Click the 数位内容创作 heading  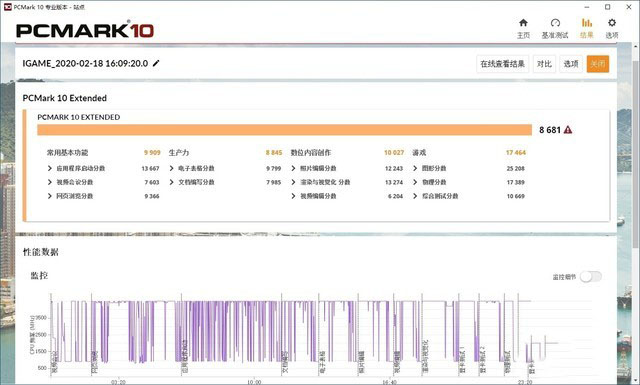tap(311, 152)
